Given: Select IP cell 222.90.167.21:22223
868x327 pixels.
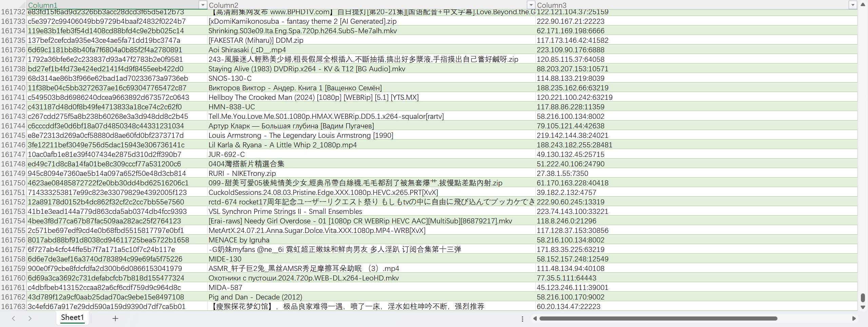Looking at the screenshot, I should (696, 21).
